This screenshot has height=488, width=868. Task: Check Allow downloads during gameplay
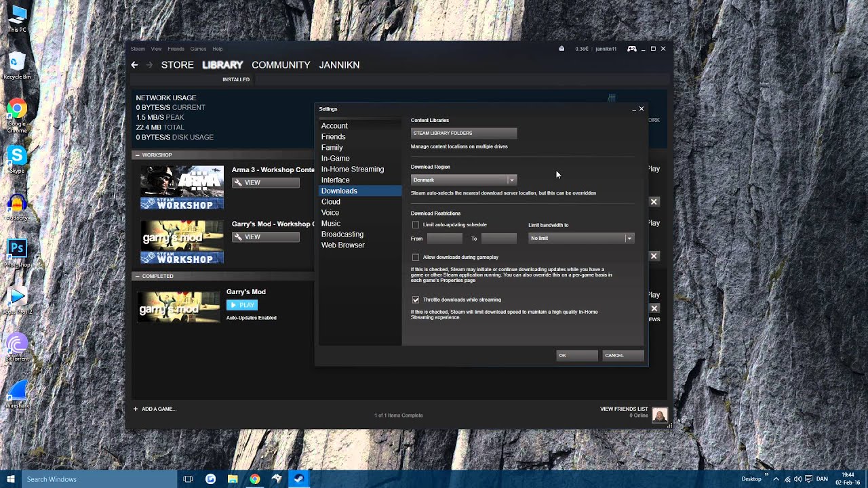416,258
